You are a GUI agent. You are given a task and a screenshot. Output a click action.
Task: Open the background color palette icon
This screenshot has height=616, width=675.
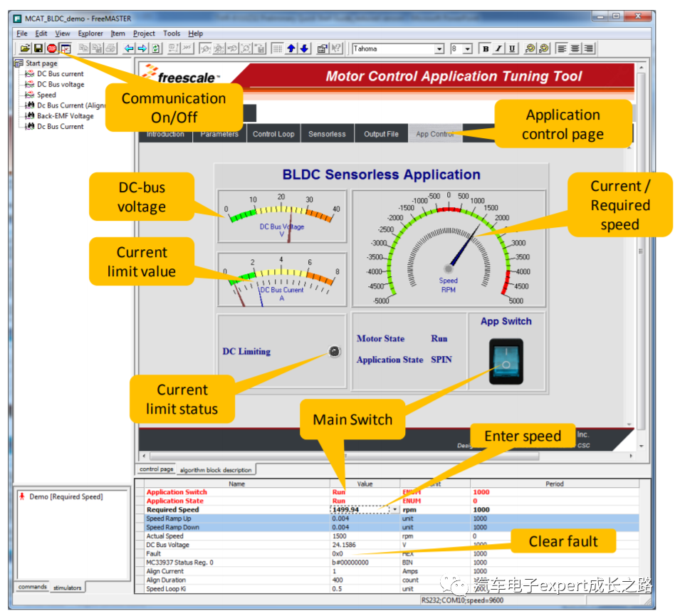[x=544, y=48]
